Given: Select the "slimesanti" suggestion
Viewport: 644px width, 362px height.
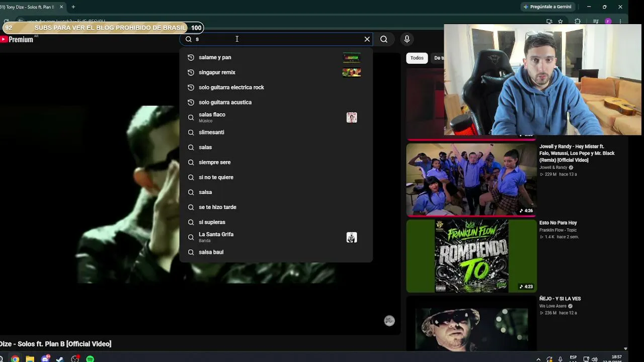Looking at the screenshot, I should coord(276,132).
